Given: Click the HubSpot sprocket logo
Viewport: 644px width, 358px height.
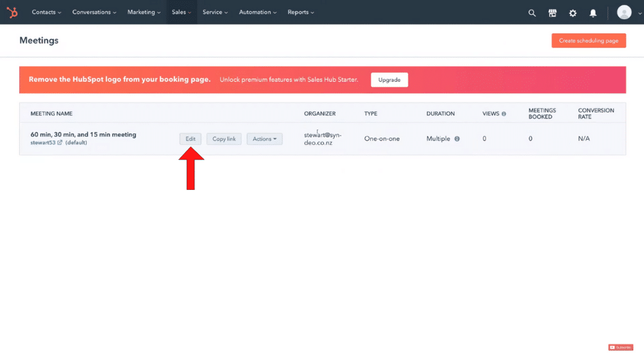Looking at the screenshot, I should coord(12,12).
